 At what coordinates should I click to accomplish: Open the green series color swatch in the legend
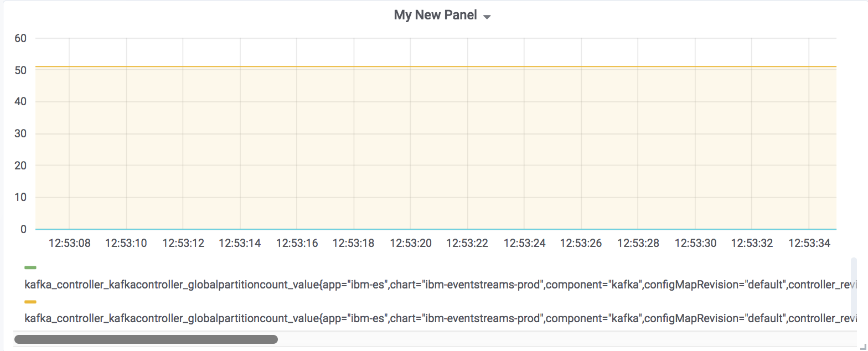coord(30,268)
